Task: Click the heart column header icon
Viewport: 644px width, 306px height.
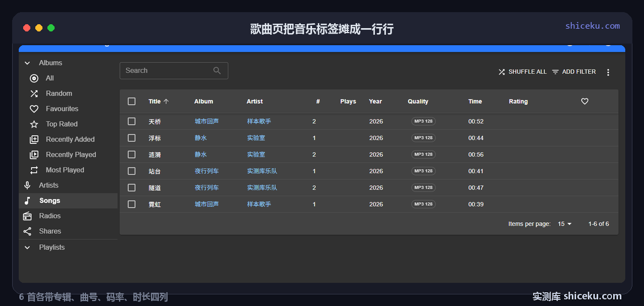Action: click(585, 101)
